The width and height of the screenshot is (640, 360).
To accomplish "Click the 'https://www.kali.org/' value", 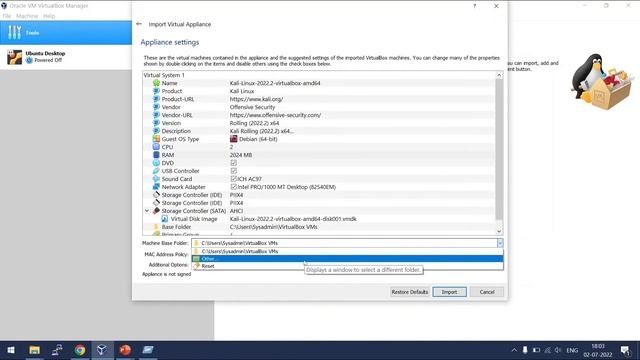I will [x=256, y=99].
